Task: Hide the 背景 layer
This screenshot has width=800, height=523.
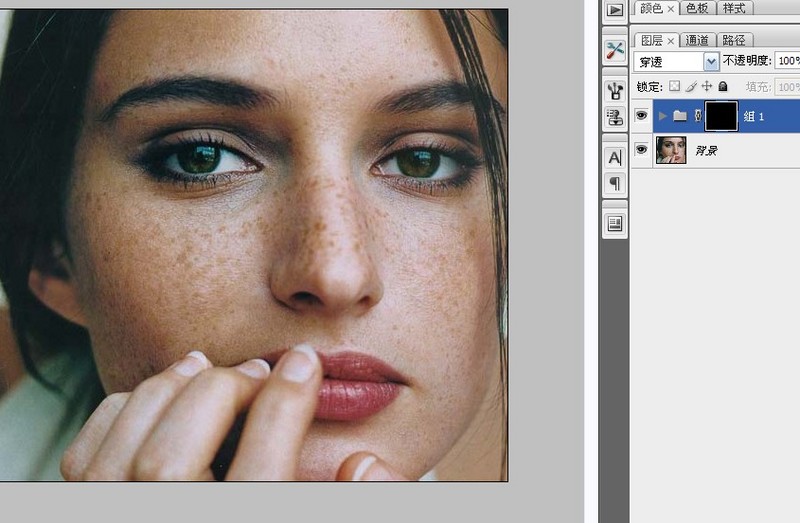Action: [641, 151]
